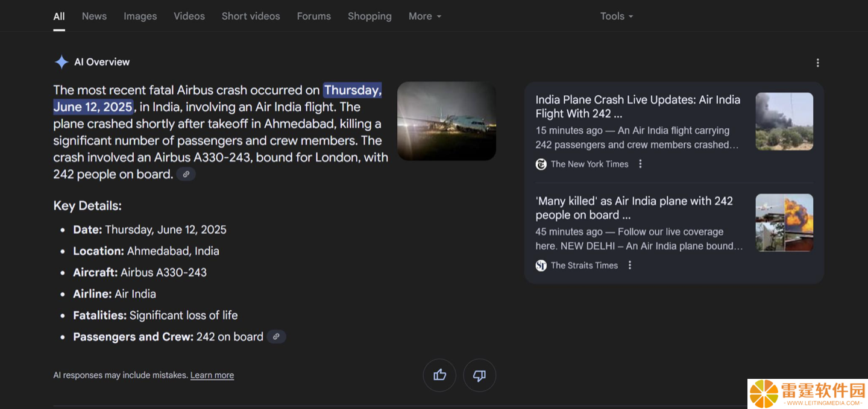This screenshot has width=868, height=409.
Task: Open the source link icon next to 'Passengers and Crew'
Action: point(276,337)
